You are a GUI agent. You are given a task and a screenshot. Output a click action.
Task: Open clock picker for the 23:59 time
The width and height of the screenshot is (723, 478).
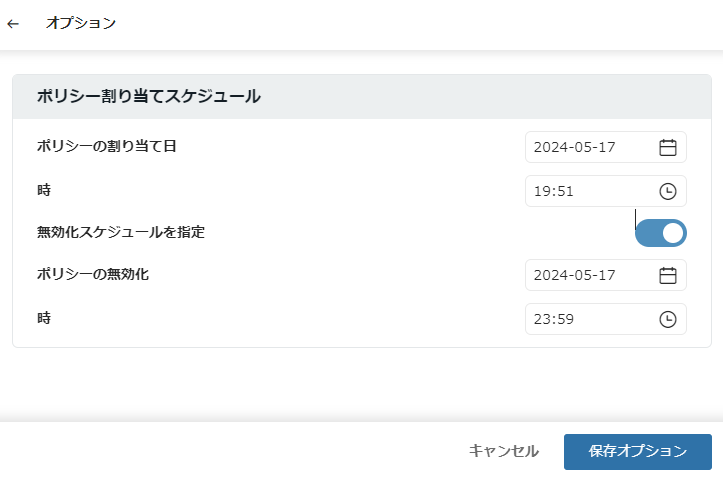[668, 319]
